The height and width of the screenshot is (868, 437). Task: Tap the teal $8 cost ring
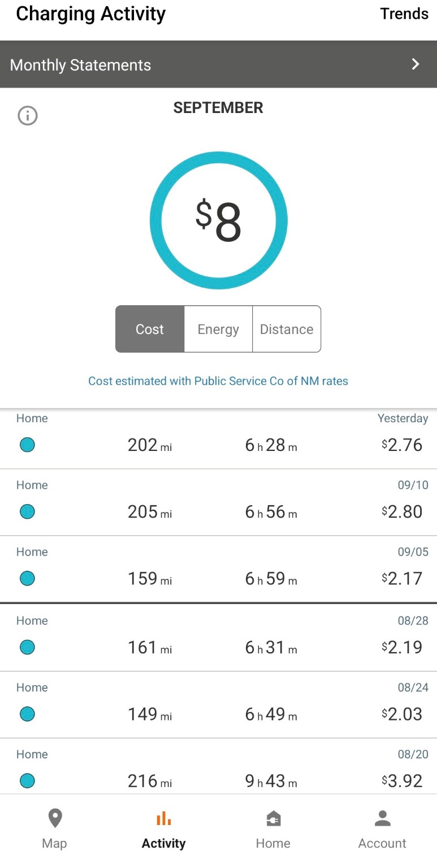(x=218, y=220)
